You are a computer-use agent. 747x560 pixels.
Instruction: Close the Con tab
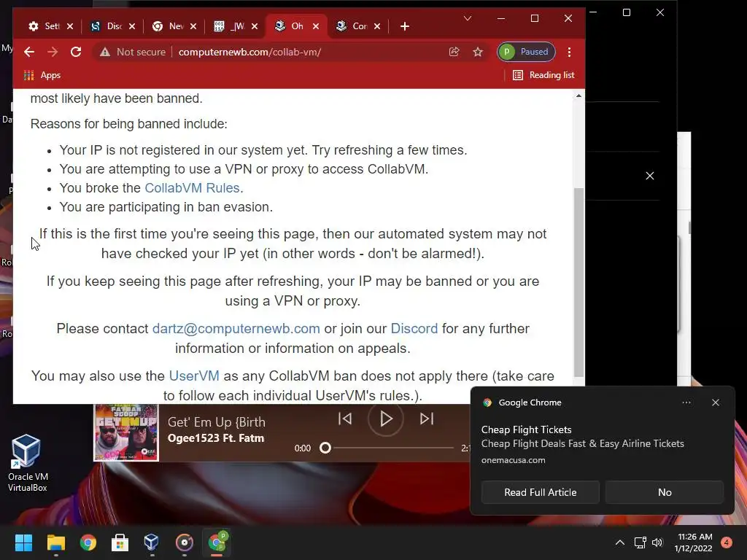[377, 26]
